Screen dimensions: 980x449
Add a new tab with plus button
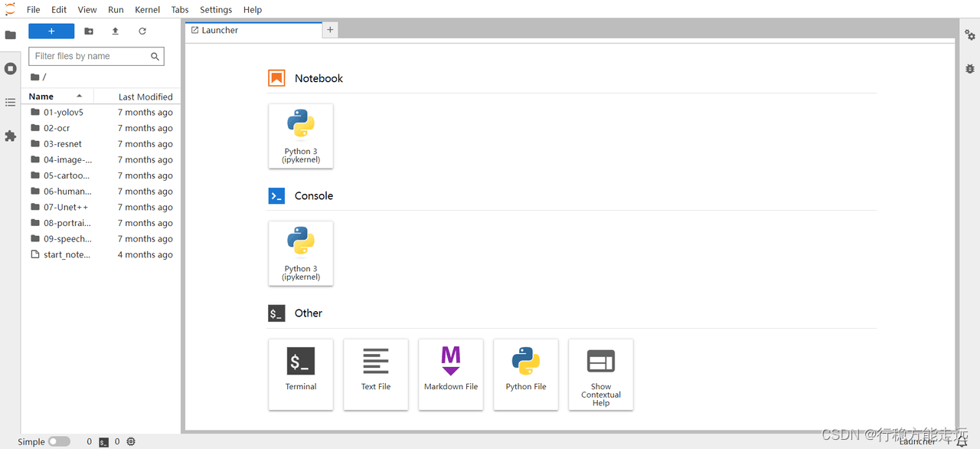(x=330, y=30)
